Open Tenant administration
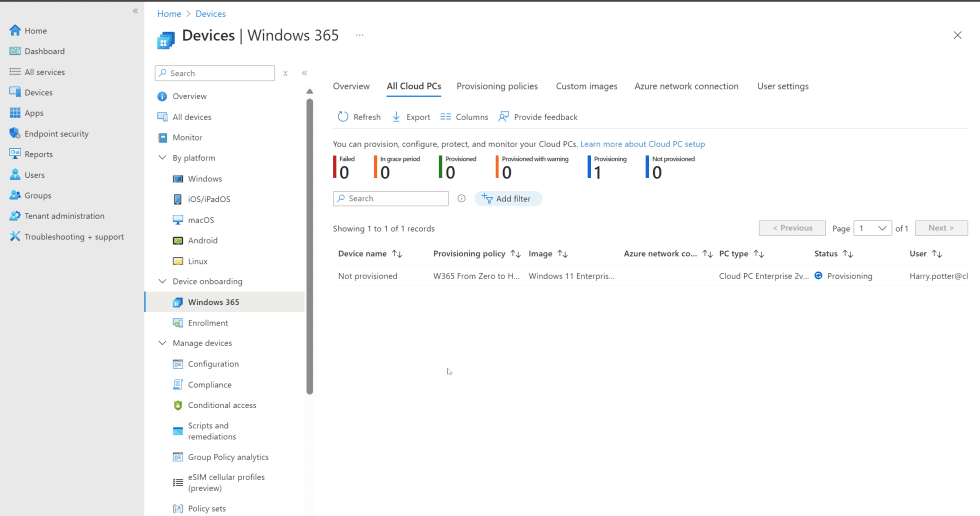 (x=57, y=216)
